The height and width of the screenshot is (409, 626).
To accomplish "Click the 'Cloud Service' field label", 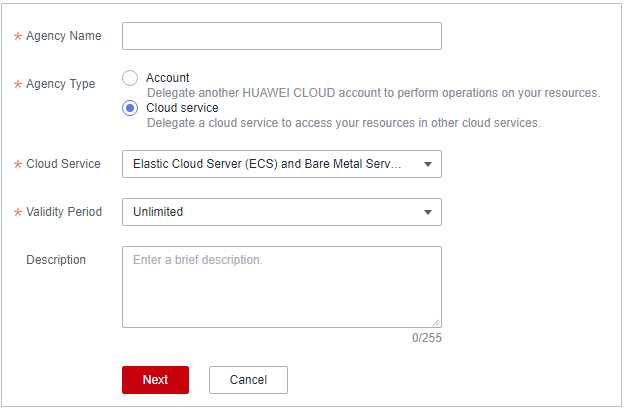I will 63,164.
